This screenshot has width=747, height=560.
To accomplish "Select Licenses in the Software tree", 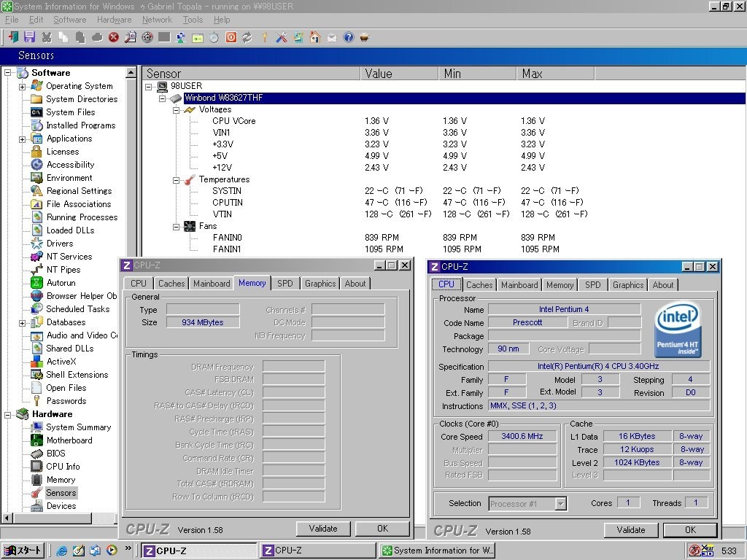I will pos(62,152).
